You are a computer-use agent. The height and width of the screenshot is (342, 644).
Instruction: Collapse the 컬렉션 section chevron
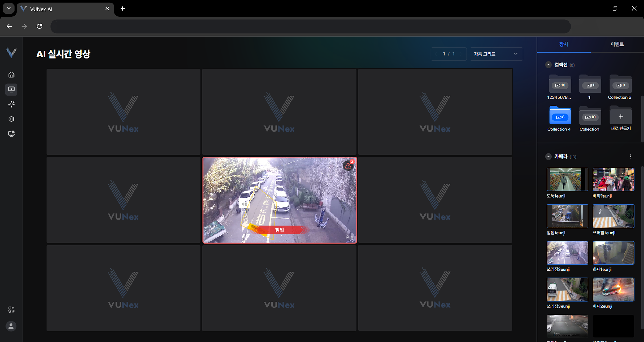548,65
